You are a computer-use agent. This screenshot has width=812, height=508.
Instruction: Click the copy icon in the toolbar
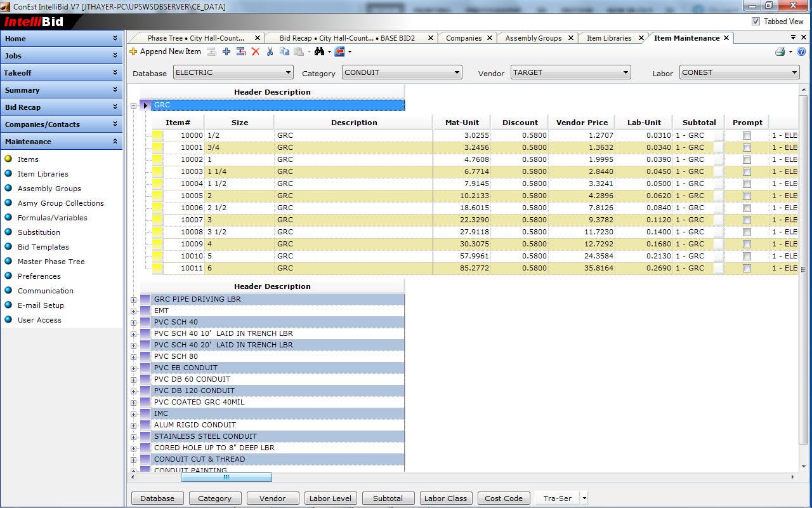(x=284, y=51)
